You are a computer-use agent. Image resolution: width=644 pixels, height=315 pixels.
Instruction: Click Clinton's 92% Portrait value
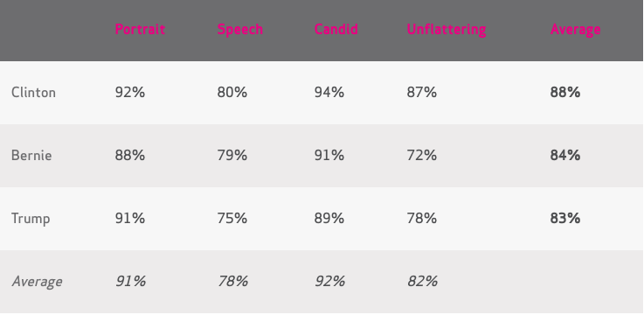click(130, 92)
